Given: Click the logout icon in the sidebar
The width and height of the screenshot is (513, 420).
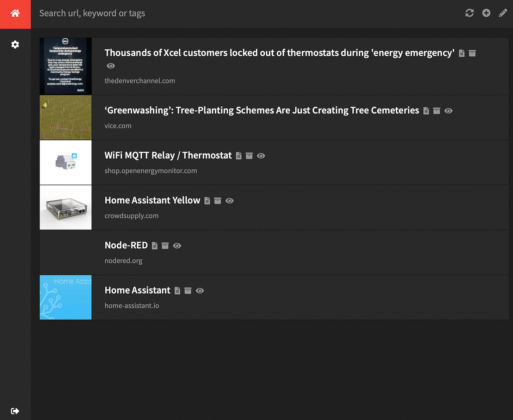Looking at the screenshot, I should [15, 411].
